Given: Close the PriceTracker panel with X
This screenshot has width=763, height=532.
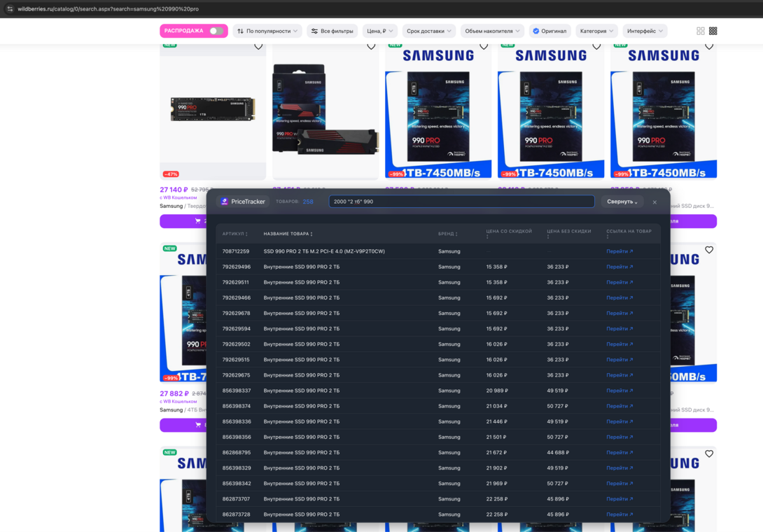Looking at the screenshot, I should pyautogui.click(x=654, y=202).
